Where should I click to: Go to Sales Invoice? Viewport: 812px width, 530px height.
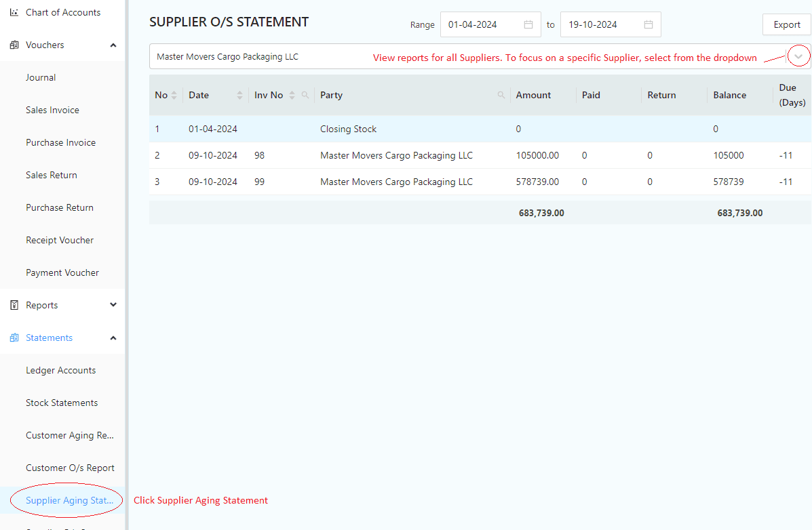(x=52, y=110)
